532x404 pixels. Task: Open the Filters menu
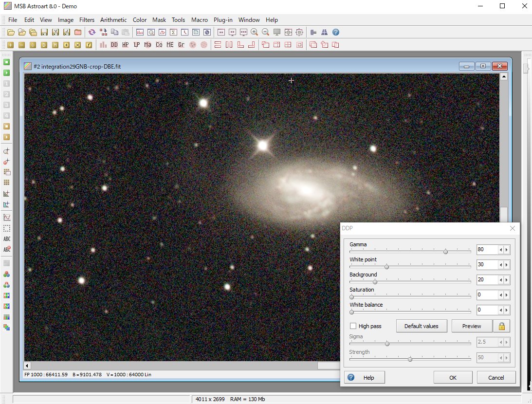tap(87, 20)
